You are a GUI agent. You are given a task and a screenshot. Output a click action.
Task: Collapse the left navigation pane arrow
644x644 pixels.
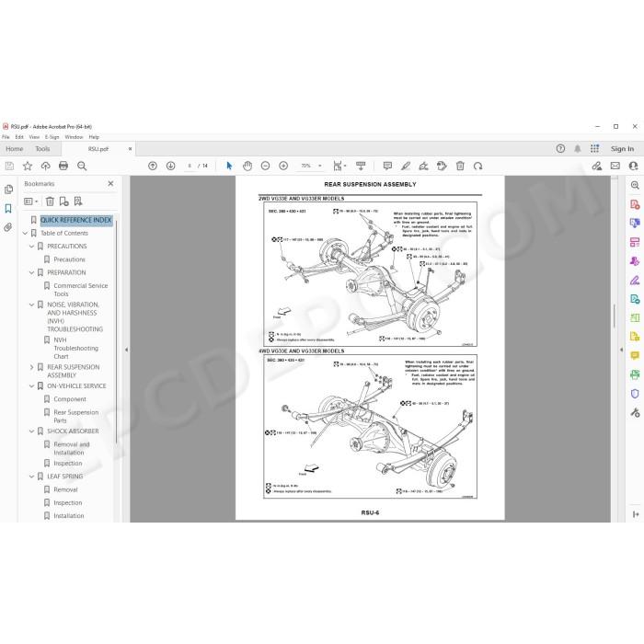(127, 350)
